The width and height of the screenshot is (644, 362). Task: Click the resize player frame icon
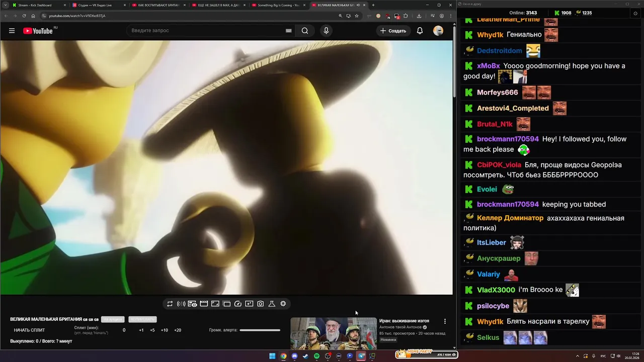point(215,304)
